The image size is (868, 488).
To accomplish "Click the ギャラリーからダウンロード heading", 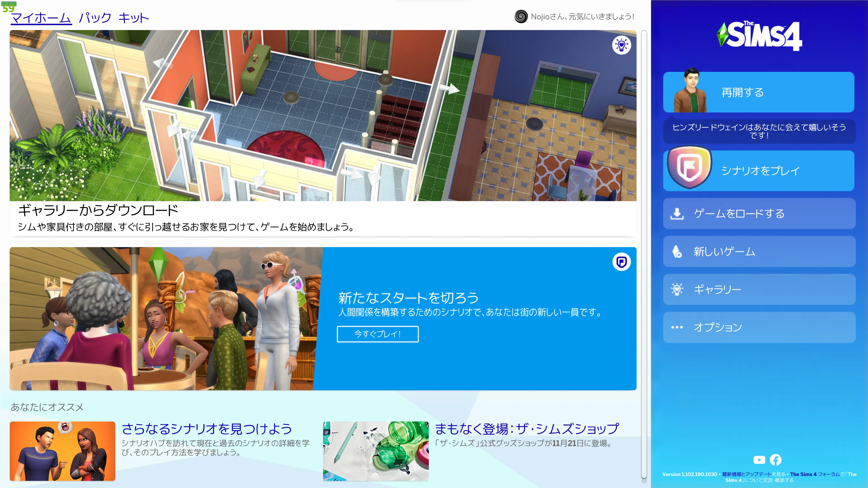I will click(98, 211).
